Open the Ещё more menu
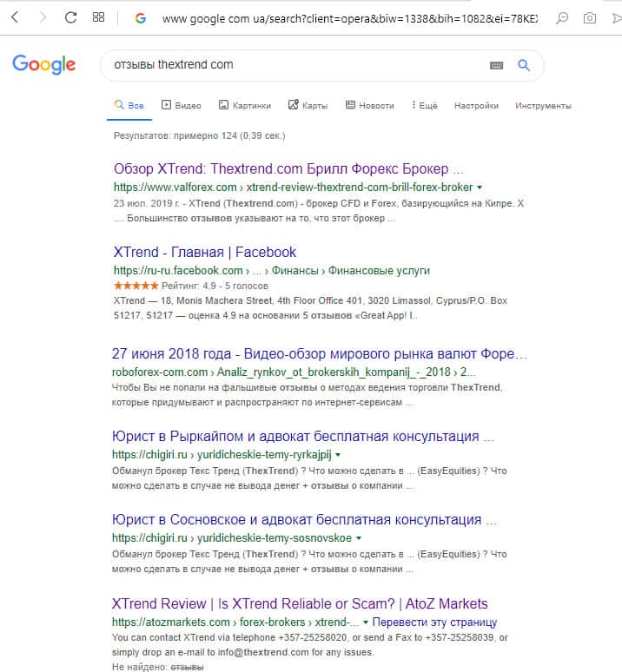Viewport: 622px width, 672px height. (424, 106)
